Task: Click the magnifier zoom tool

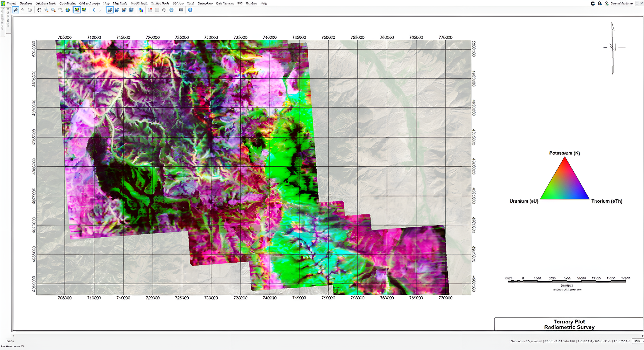Action: pyautogui.click(x=53, y=10)
